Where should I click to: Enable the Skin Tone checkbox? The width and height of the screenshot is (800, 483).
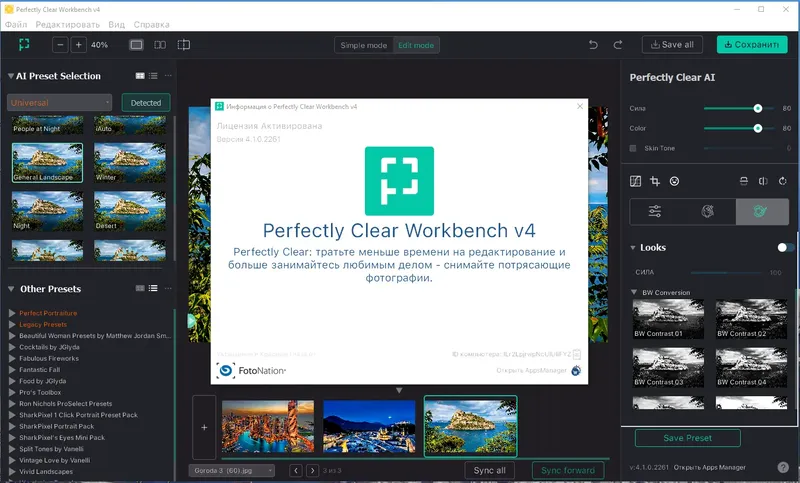(633, 148)
